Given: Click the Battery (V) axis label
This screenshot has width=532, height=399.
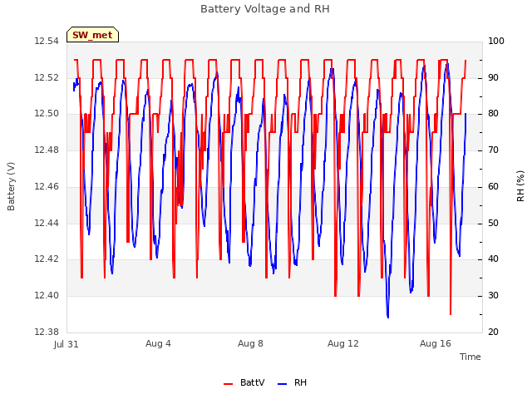Looking at the screenshot, I should point(11,186).
